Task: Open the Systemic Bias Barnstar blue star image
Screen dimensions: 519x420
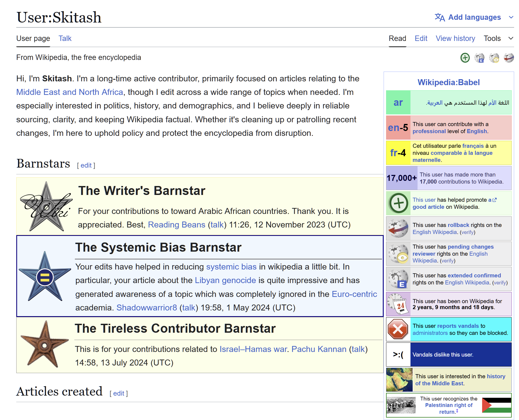Action: point(45,276)
